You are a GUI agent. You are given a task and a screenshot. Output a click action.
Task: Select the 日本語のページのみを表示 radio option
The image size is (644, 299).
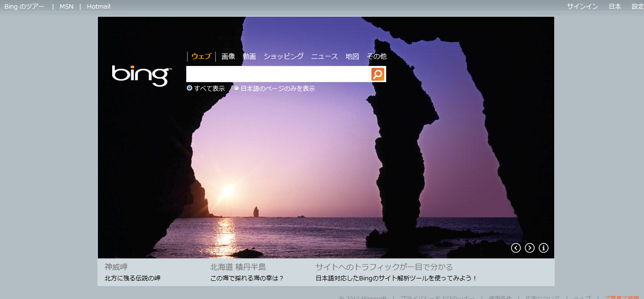[x=236, y=88]
